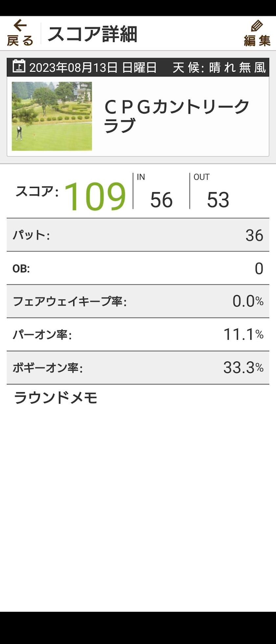Image resolution: width=276 pixels, height=644 pixels.
Task: Tap the IN score 56
Action: 161,199
